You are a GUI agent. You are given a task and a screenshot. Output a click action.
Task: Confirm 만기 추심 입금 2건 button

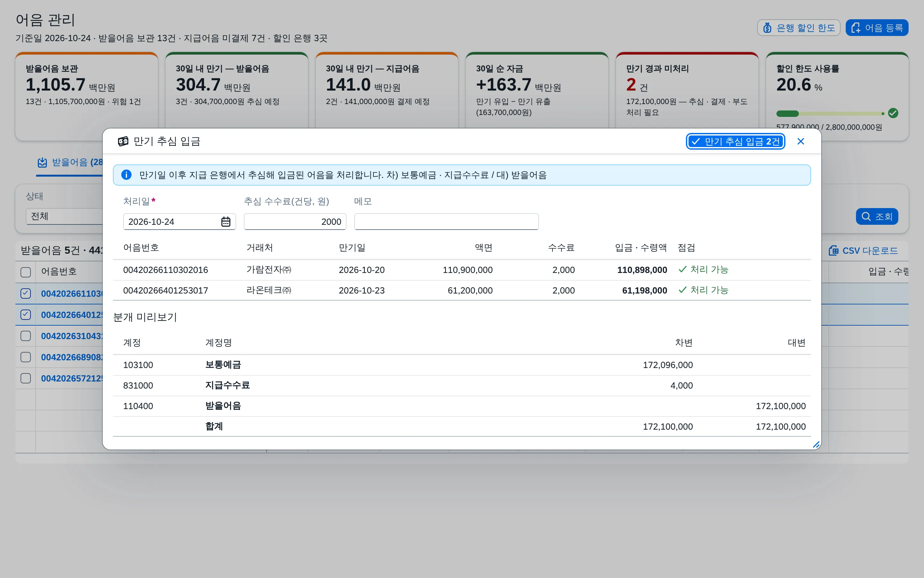(x=735, y=141)
